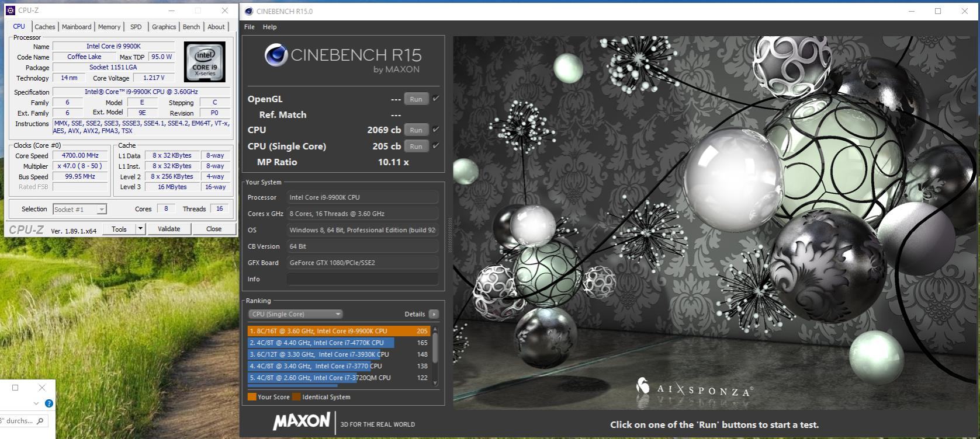Select ranking row Intel Core i7-4770K CPU

tap(339, 343)
